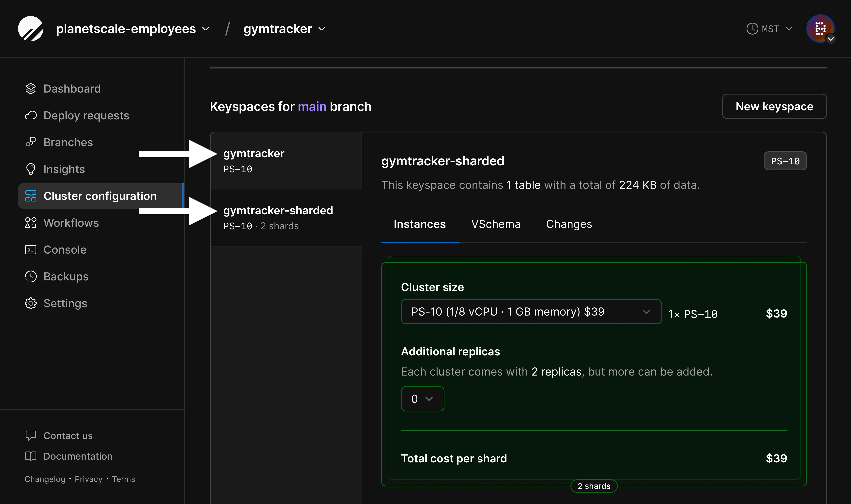The height and width of the screenshot is (504, 851).
Task: Click the Backups clock icon
Action: (x=31, y=276)
